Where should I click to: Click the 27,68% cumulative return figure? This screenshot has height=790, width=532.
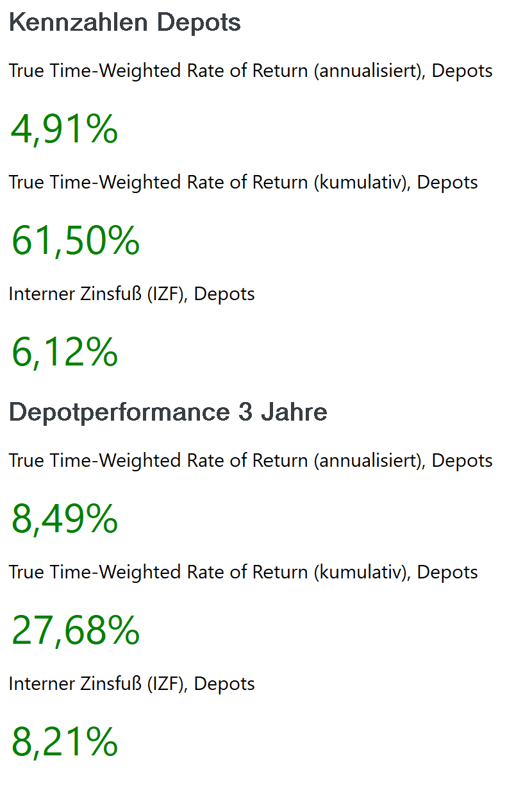pos(76,630)
